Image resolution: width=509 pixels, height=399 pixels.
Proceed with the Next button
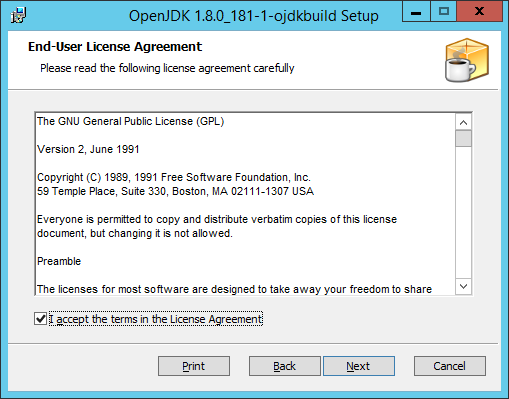[359, 366]
